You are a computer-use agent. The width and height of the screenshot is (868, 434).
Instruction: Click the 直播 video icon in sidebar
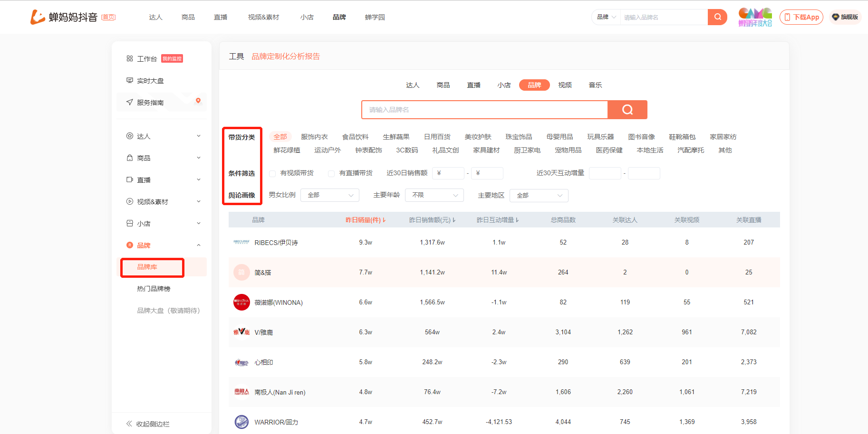point(130,179)
